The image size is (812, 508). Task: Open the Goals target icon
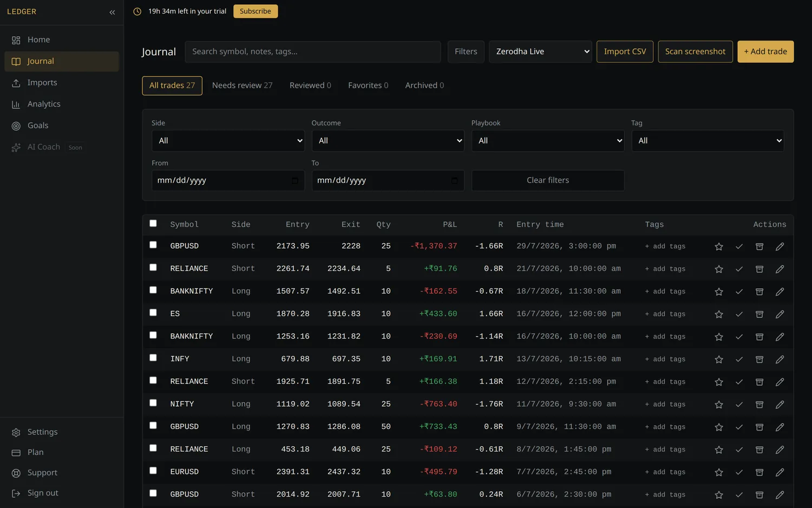click(x=16, y=126)
